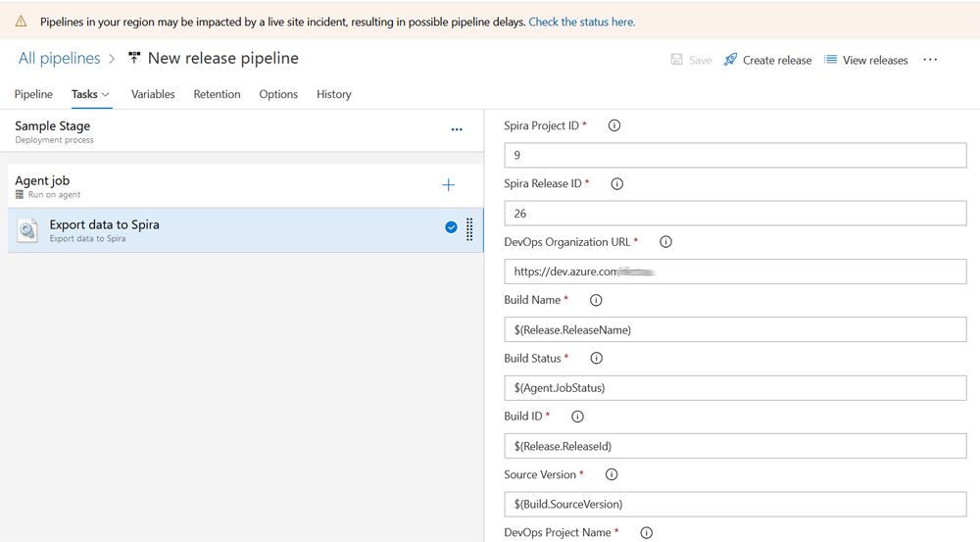Click the View releases button
The image size is (980, 542).
pyautogui.click(x=865, y=60)
